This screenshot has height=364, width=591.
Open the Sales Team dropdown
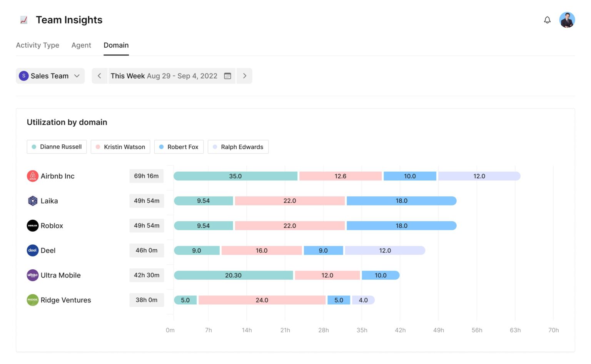[50, 76]
